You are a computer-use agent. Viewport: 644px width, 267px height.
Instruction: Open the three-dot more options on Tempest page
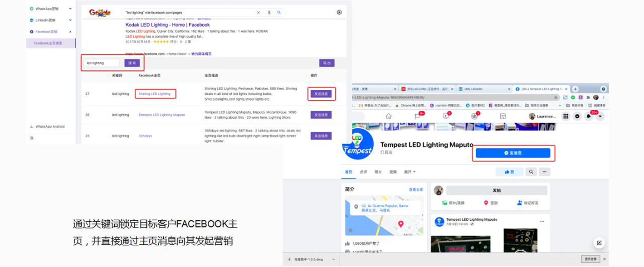point(545,172)
